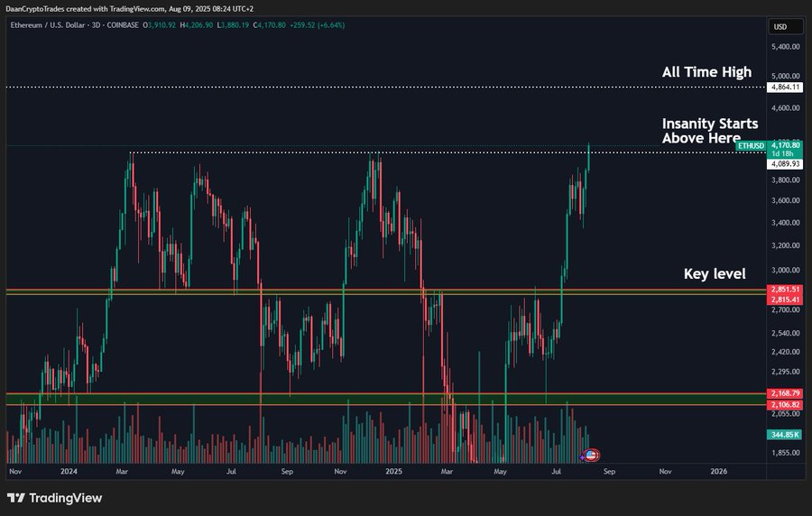Image resolution: width=812 pixels, height=516 pixels.
Task: Click the close value C4,170.80 in header
Action: (x=269, y=25)
